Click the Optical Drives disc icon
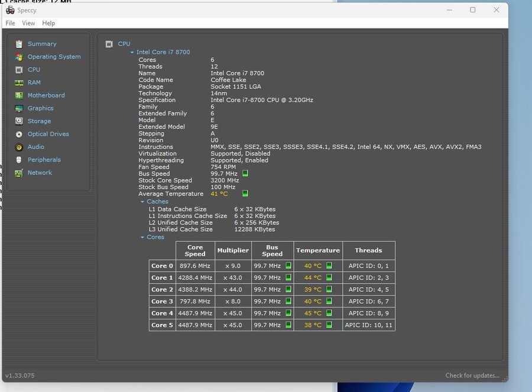The height and width of the screenshot is (392, 532). coord(19,134)
